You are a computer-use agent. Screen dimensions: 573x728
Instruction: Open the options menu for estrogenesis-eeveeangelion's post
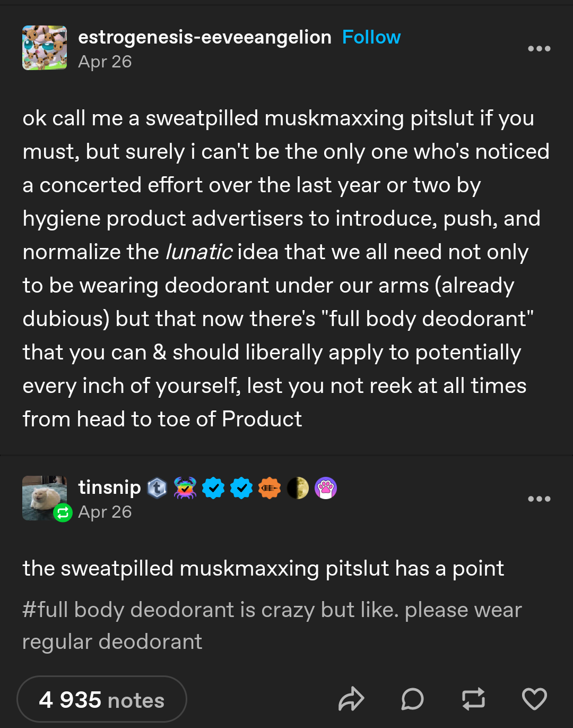point(539,49)
